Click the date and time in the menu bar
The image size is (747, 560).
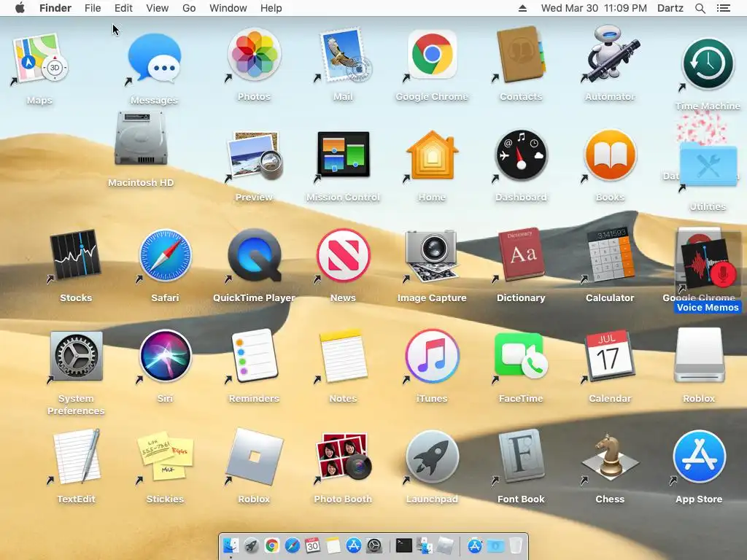(x=594, y=8)
